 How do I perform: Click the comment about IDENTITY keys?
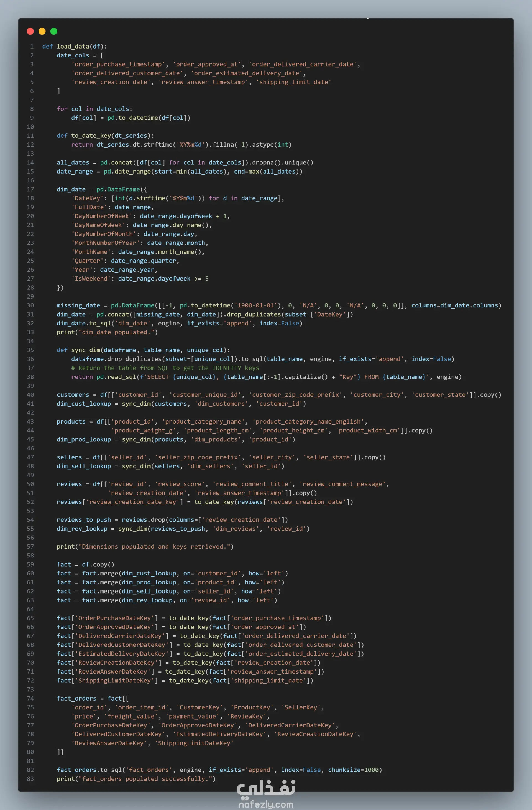coord(165,368)
